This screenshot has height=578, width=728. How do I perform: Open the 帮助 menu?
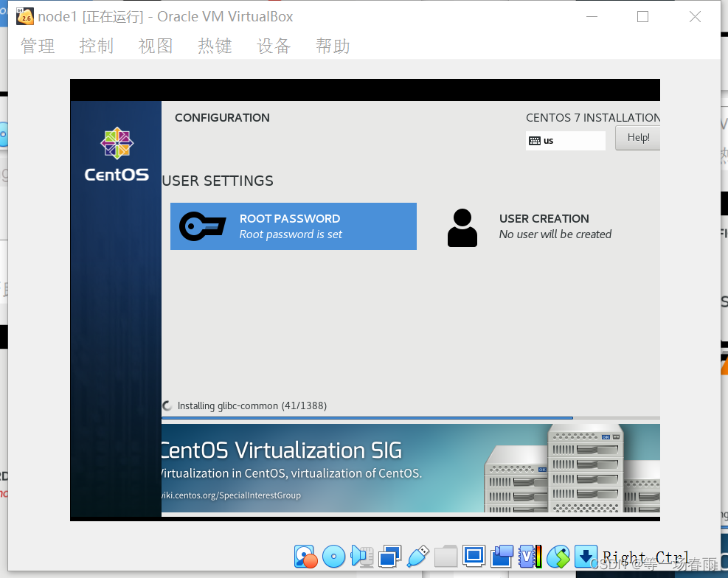click(x=333, y=46)
